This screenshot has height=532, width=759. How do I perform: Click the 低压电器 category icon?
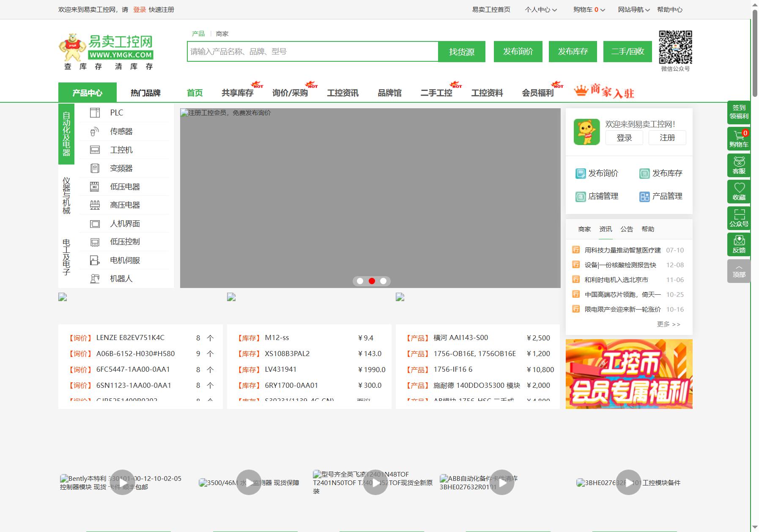tap(95, 186)
